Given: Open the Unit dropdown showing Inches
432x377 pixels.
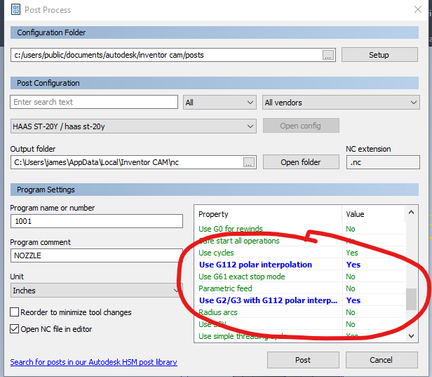Looking at the screenshot, I should click(97, 290).
